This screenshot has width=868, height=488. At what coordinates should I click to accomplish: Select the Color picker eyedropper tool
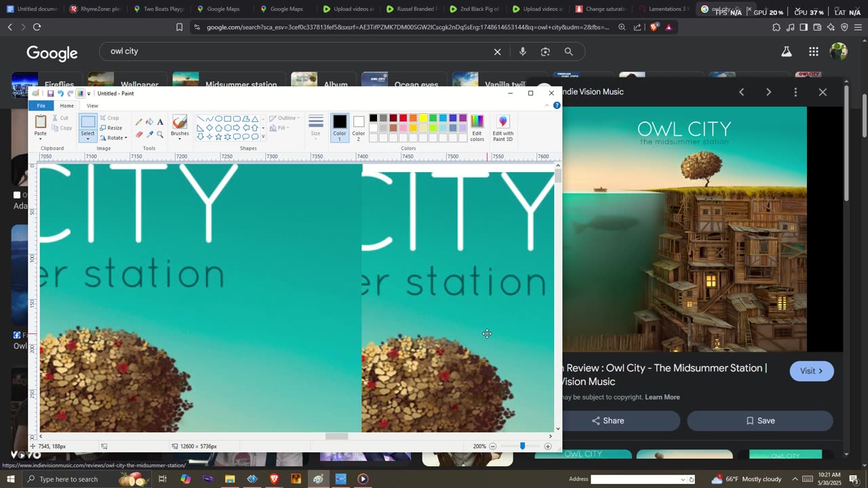coord(150,134)
